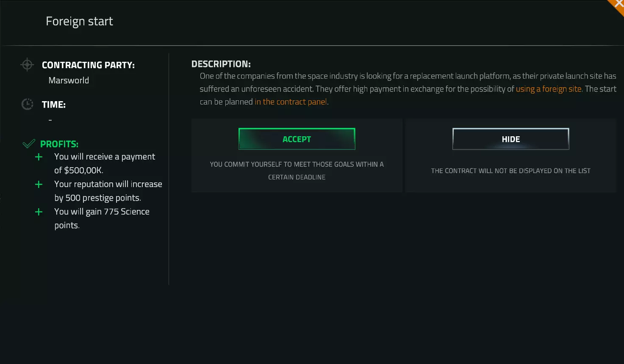
Task: Click the crosshair icon beside Contracting Party
Action: (x=27, y=65)
